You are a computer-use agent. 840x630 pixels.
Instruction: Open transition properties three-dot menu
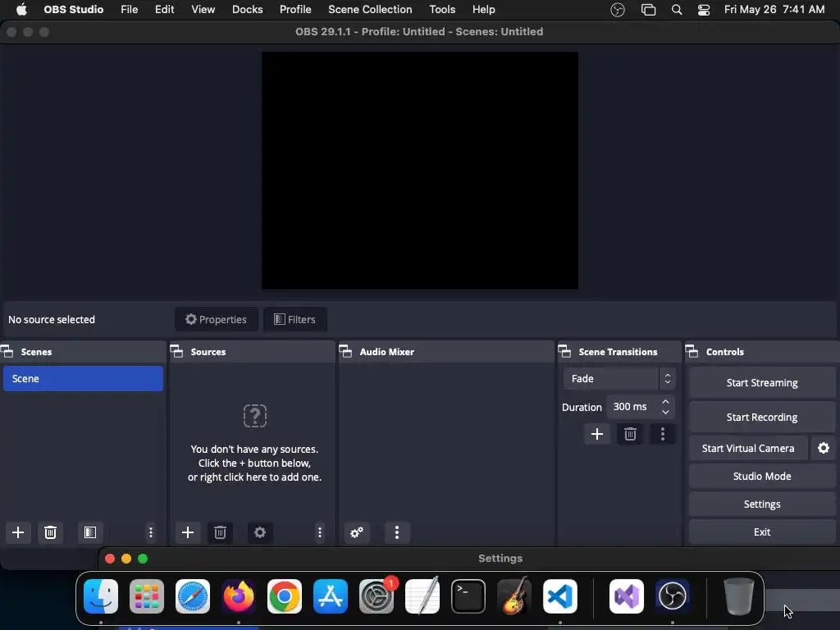(663, 434)
